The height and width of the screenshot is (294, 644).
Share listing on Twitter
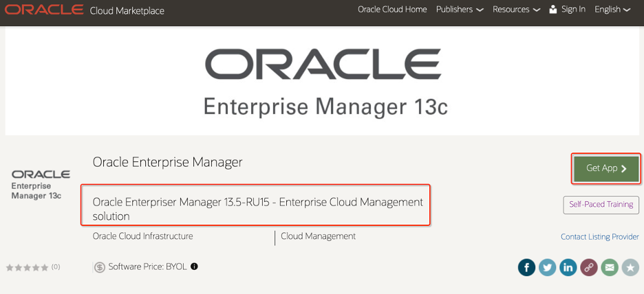coord(548,267)
